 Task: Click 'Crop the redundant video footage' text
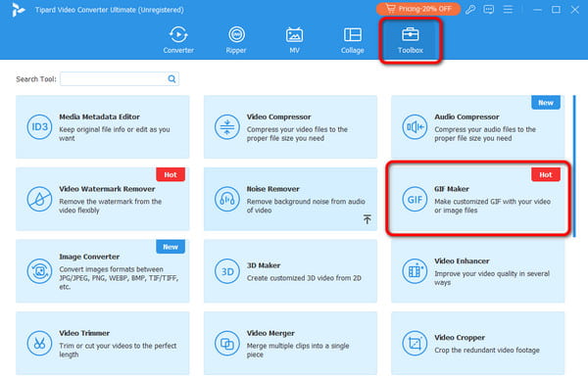tap(487, 351)
